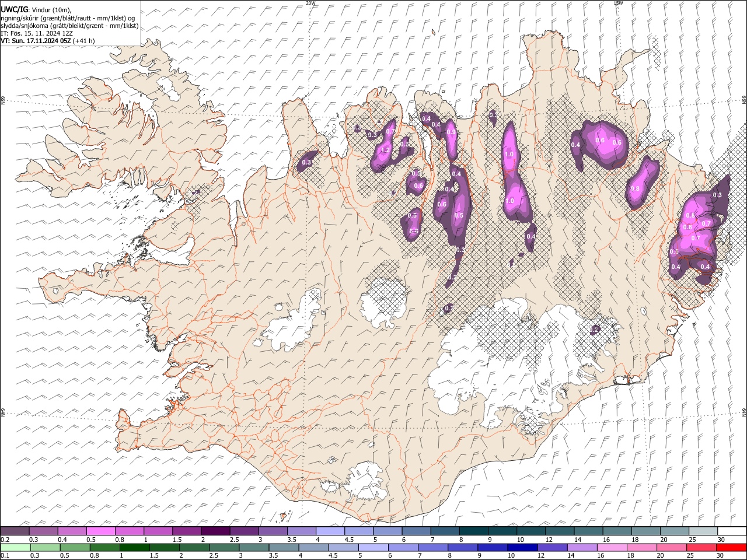Select upper legend swatch between 7 and 8
747x560 pixels.
pos(444,531)
